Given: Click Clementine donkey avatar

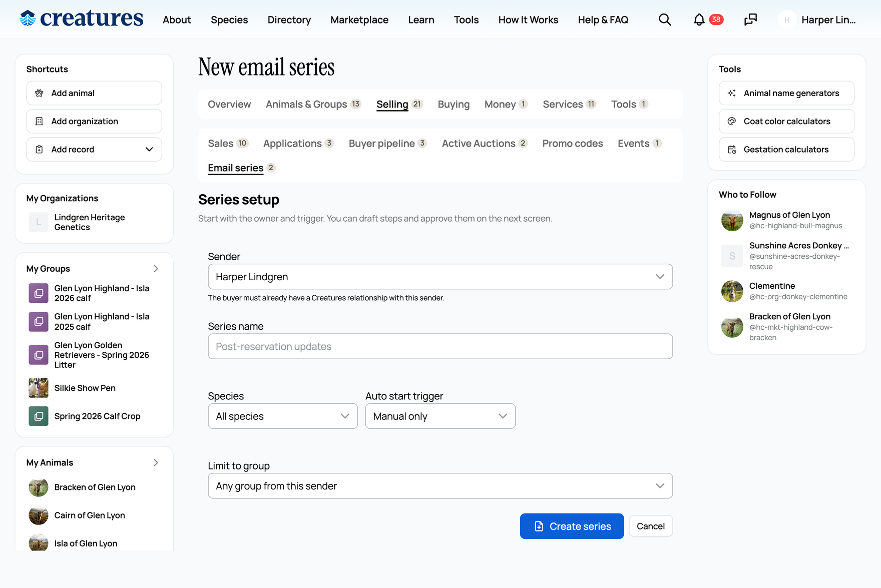Looking at the screenshot, I should (x=732, y=291).
